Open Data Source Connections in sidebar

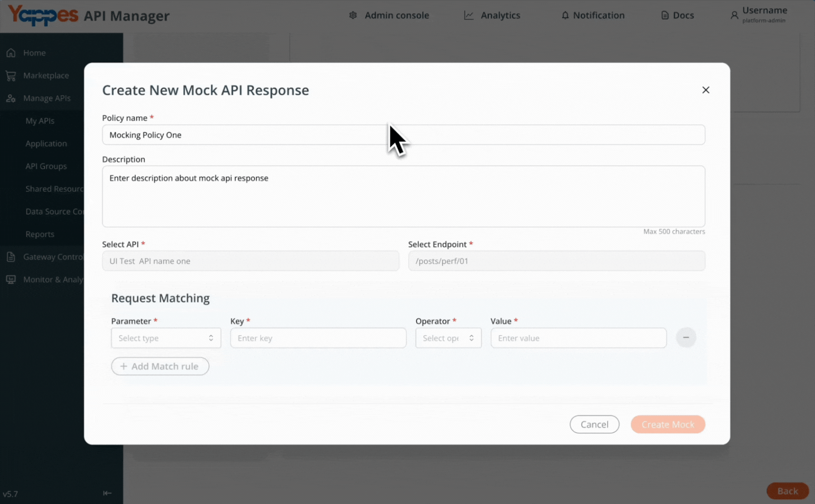(x=54, y=211)
